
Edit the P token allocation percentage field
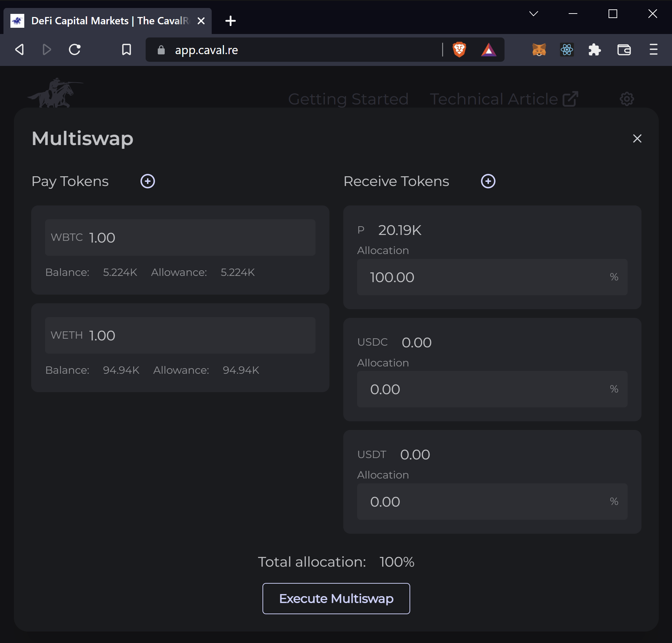pyautogui.click(x=492, y=277)
